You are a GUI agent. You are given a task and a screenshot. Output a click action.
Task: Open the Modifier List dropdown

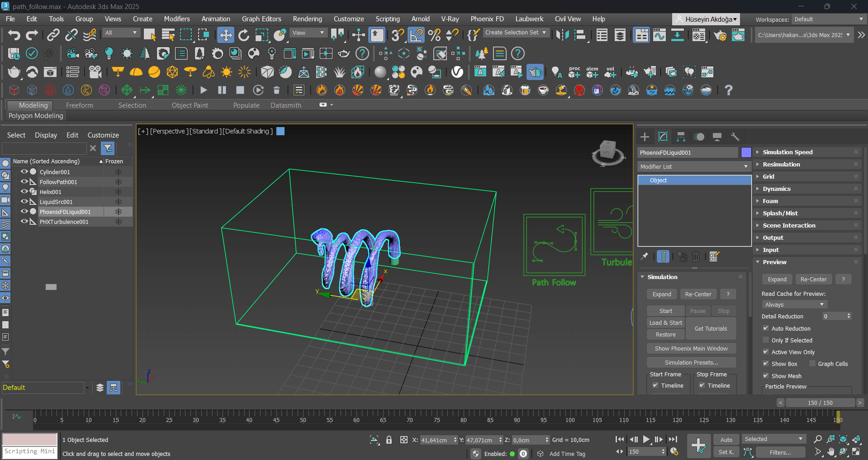coord(694,166)
